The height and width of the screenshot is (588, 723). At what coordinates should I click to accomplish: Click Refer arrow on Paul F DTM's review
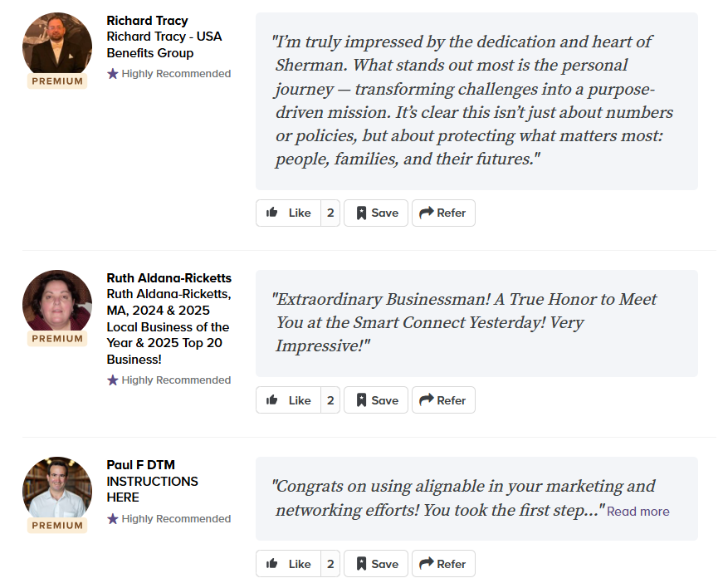pyautogui.click(x=427, y=564)
